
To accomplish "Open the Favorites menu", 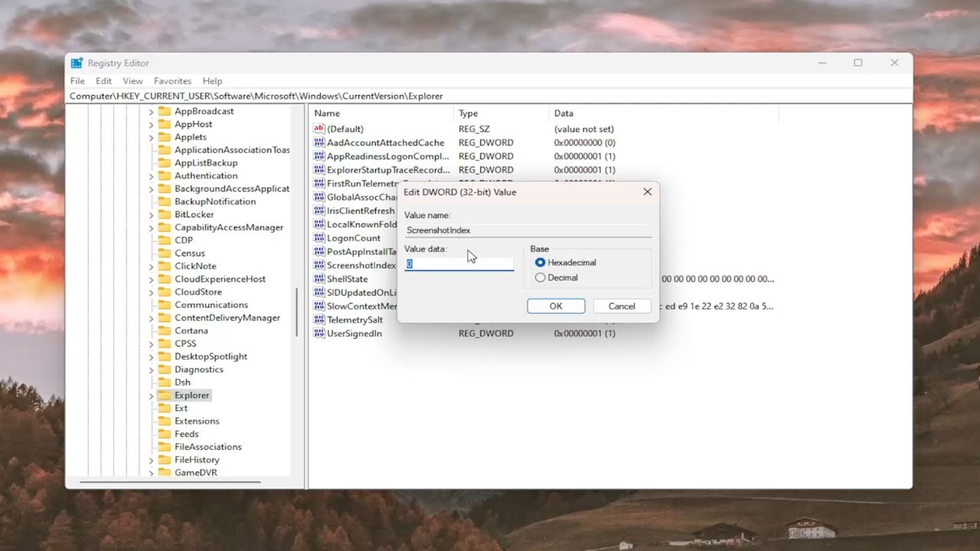I will click(x=172, y=81).
